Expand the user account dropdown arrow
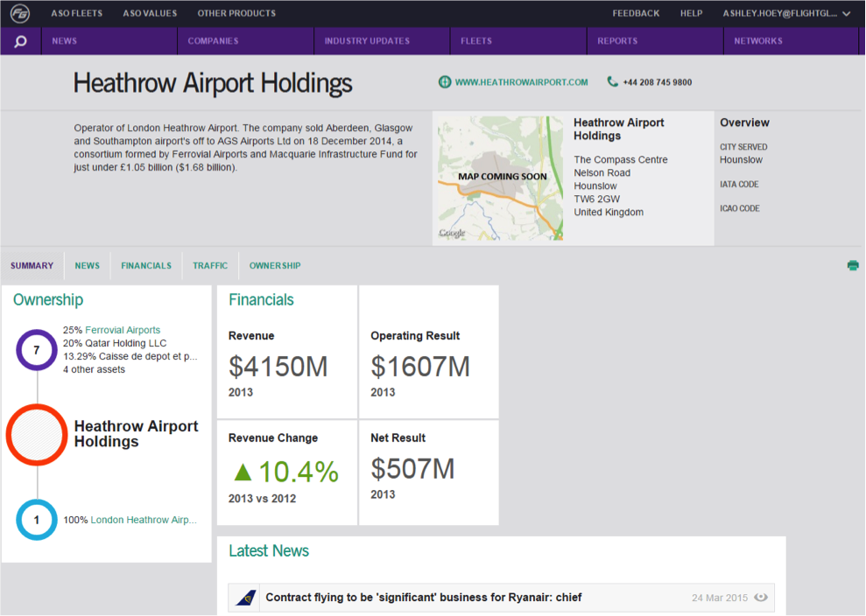866x616 pixels. (846, 13)
